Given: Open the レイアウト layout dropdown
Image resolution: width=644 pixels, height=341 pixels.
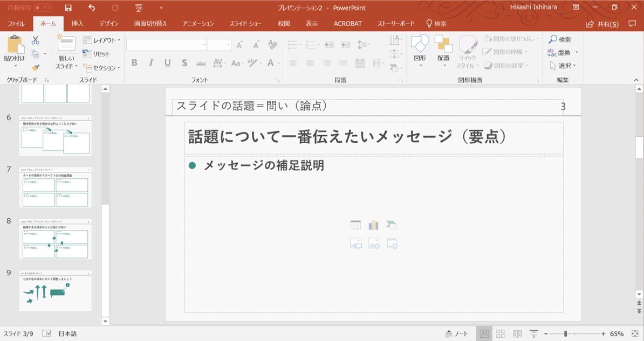Looking at the screenshot, I should [x=101, y=40].
